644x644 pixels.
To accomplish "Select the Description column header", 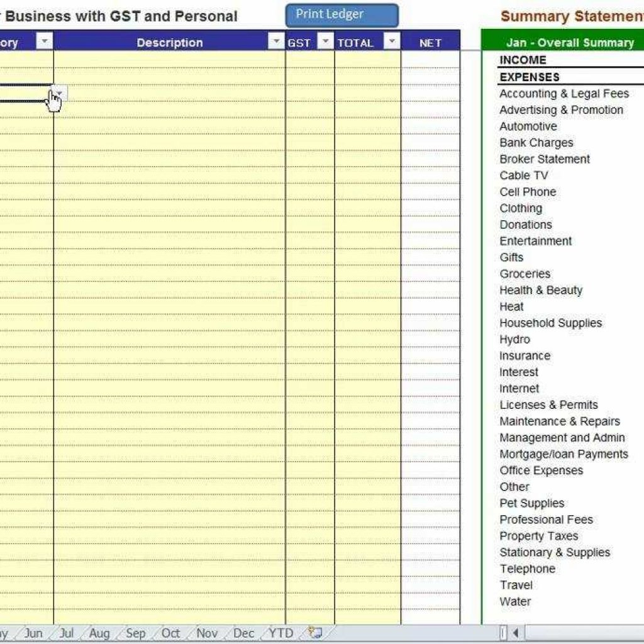I will [x=170, y=42].
